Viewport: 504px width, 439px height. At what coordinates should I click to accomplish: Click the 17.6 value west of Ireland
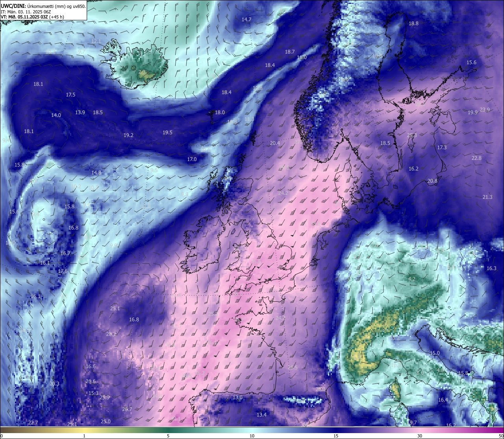(63, 271)
